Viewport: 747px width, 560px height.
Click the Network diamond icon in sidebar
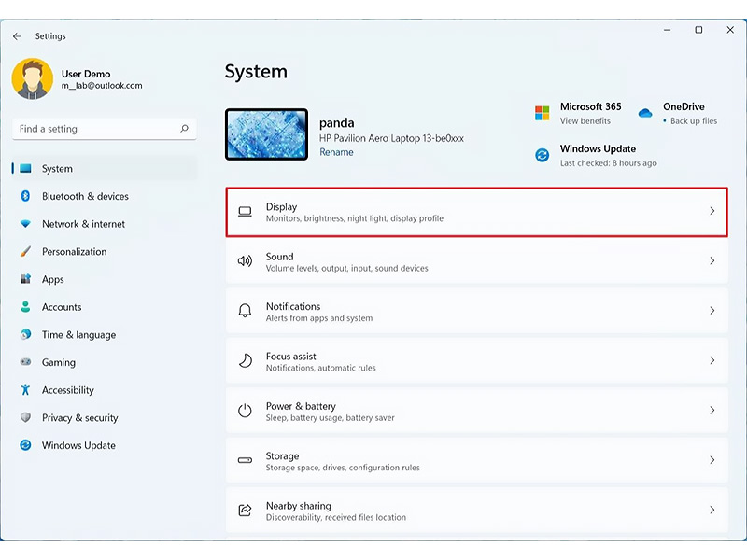pyautogui.click(x=25, y=223)
